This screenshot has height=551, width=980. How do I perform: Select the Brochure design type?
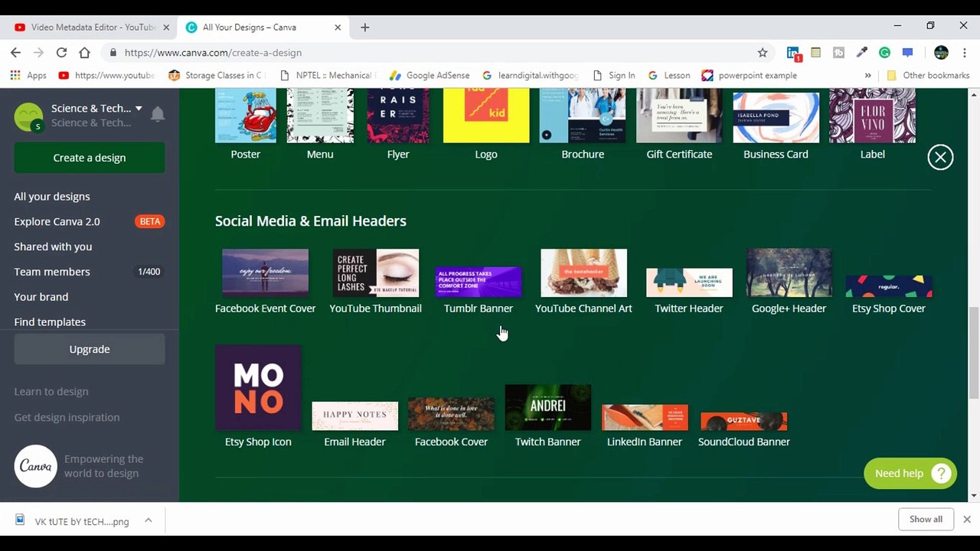pyautogui.click(x=583, y=124)
